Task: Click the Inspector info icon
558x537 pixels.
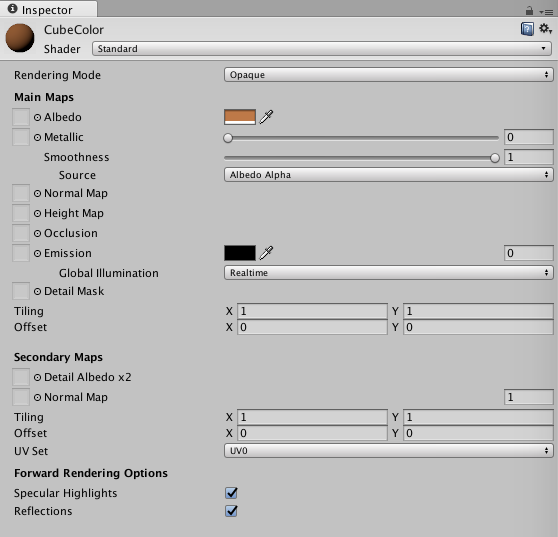Action: [x=12, y=9]
